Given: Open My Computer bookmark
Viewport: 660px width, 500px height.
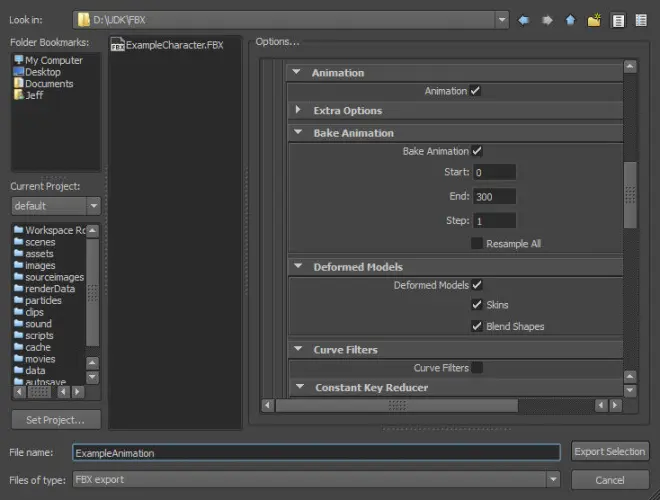Looking at the screenshot, I should tap(48, 60).
